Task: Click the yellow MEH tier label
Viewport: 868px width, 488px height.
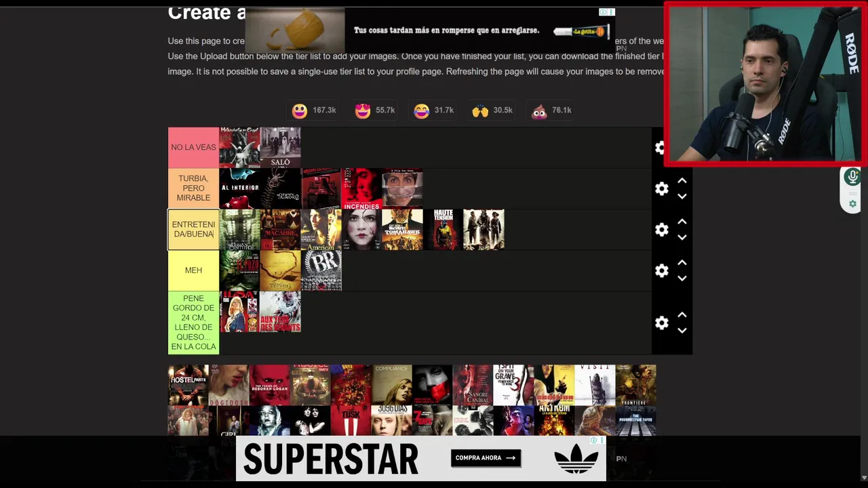Action: coord(193,270)
